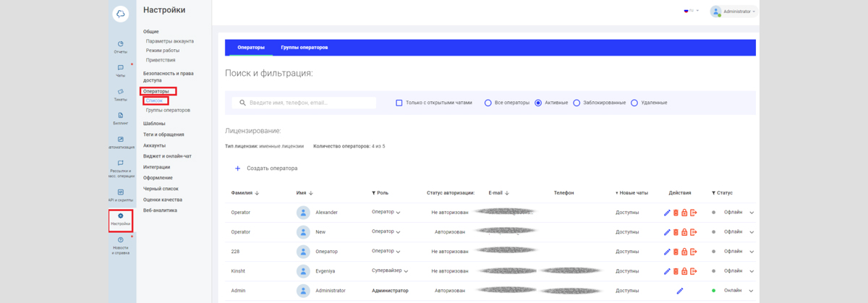Open the Administrator account menu
The image size is (868, 303).
[x=733, y=12]
